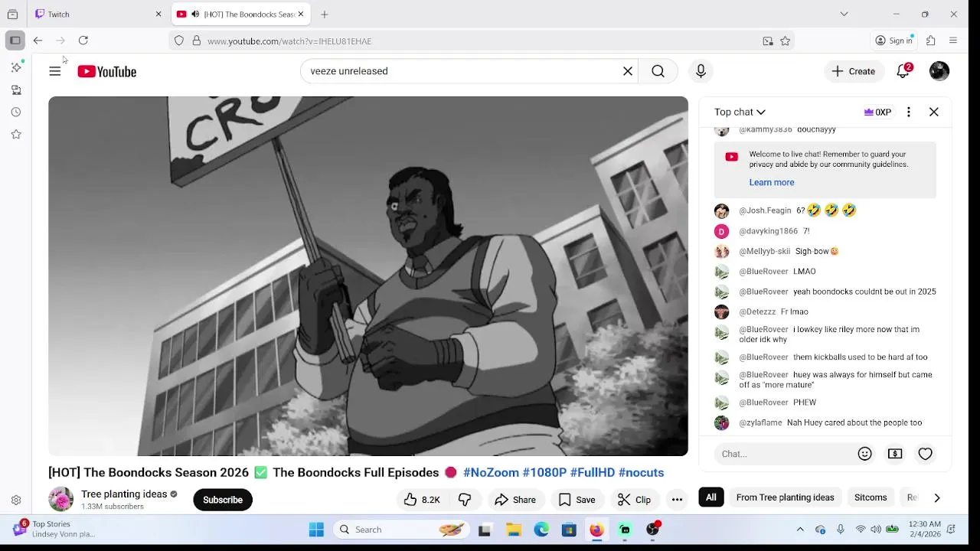Open YouTube notifications bell

tap(903, 71)
